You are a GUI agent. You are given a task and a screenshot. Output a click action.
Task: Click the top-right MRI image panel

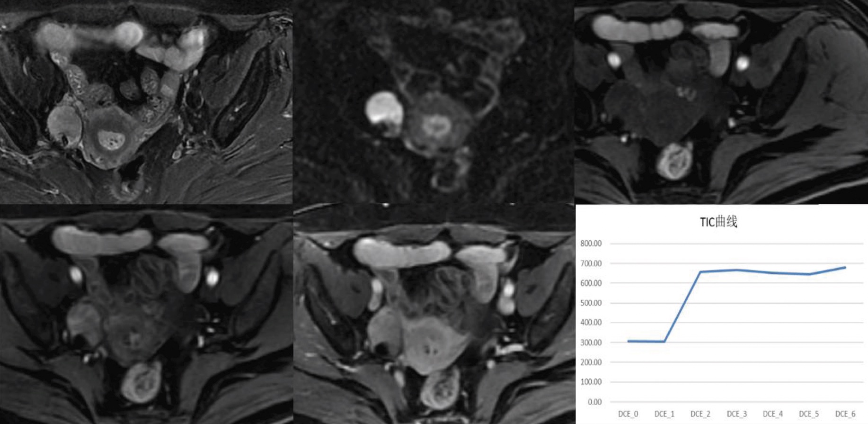[721, 102]
